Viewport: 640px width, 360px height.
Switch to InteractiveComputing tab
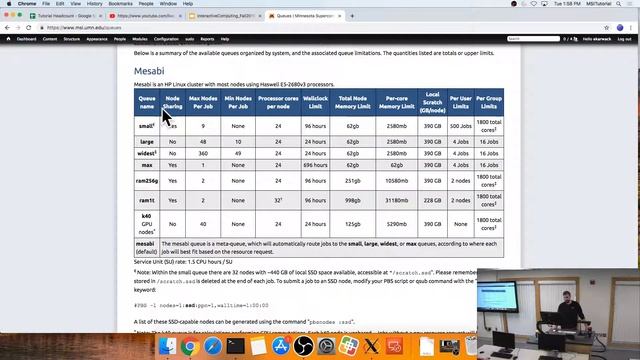click(224, 16)
